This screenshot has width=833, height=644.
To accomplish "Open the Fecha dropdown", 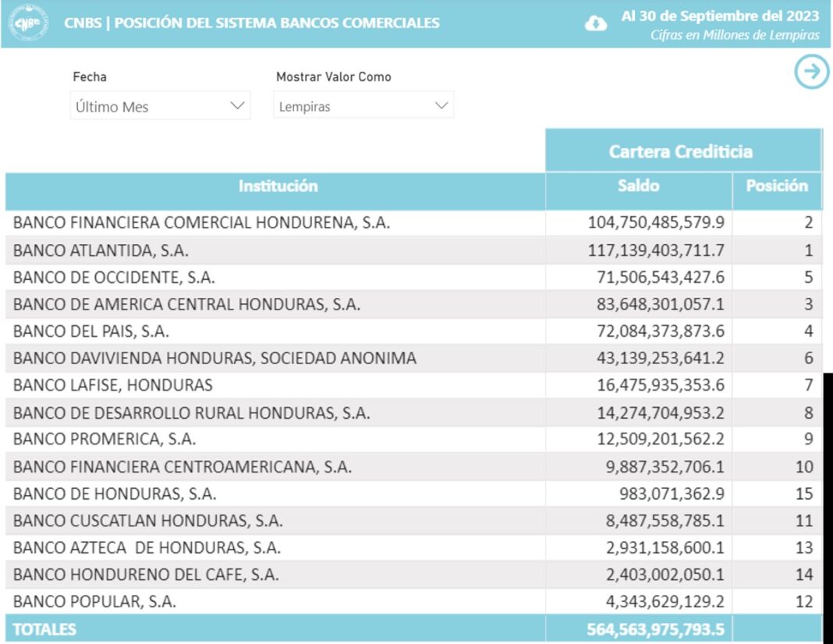I will [160, 106].
